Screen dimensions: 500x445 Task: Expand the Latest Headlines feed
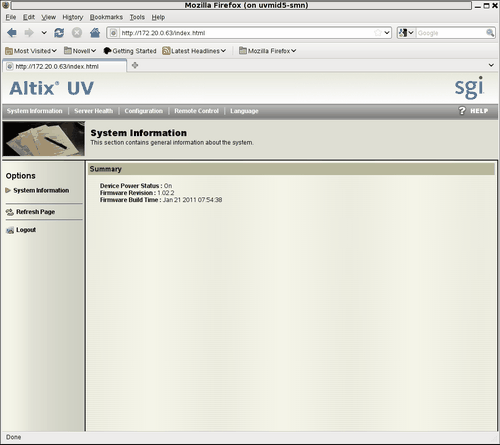(194, 51)
